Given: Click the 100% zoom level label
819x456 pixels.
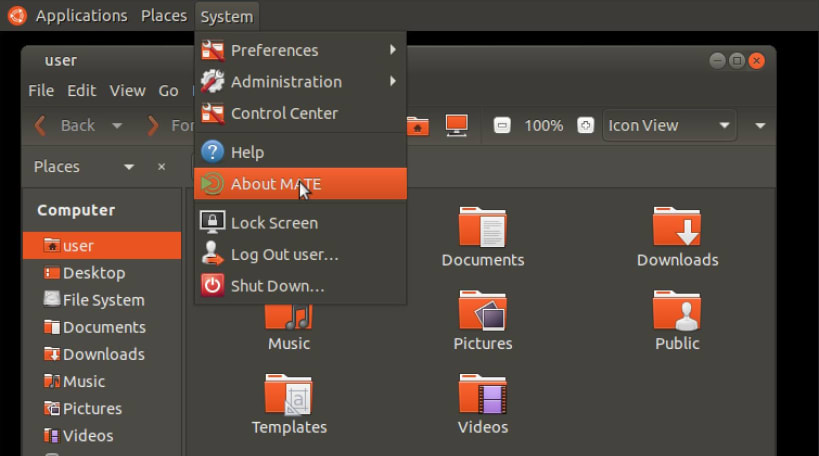Looking at the screenshot, I should tap(544, 125).
